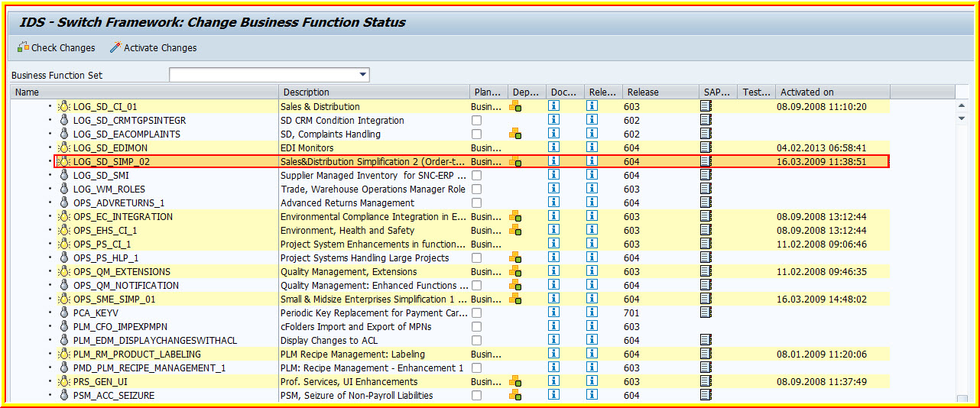The image size is (980, 408).
Task: Open dependencies icon for PRS_GEN_UI
Action: pyautogui.click(x=515, y=382)
